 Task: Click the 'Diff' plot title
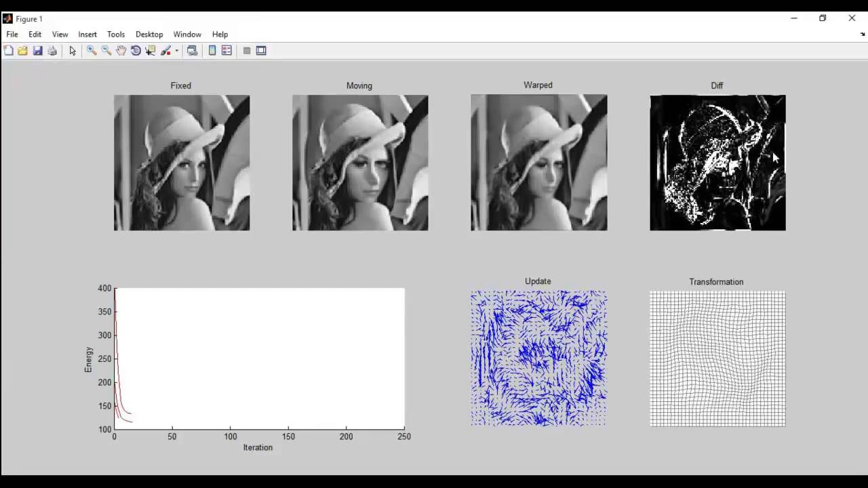click(717, 86)
